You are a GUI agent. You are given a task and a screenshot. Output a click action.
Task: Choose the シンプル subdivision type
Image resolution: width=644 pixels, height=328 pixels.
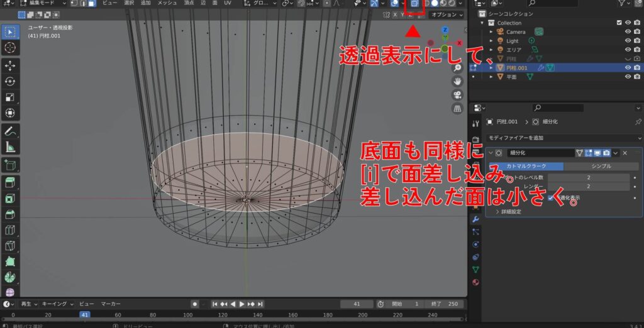[601, 167]
